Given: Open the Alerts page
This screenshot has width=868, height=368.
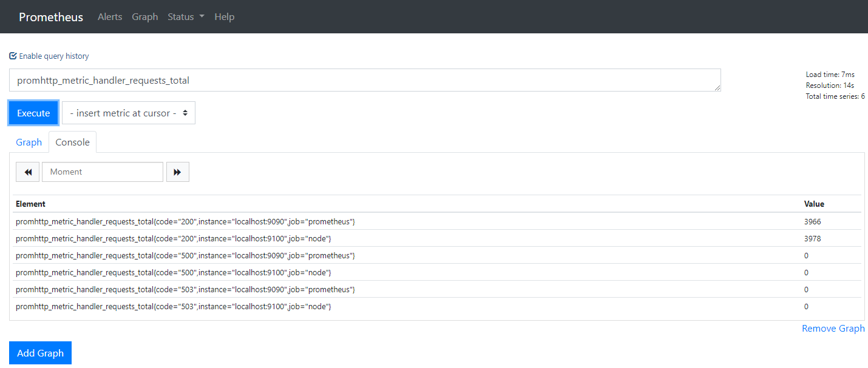Looking at the screenshot, I should click(110, 17).
